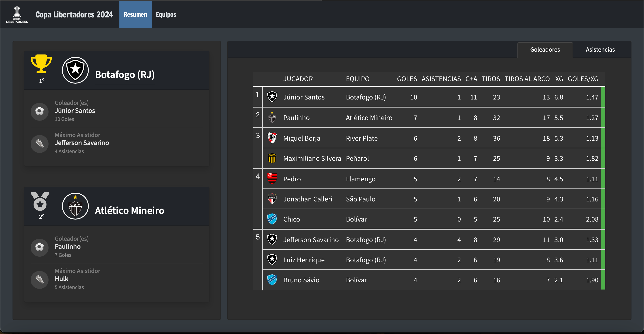Sort table by the ASISTENCIAS column header
Image resolution: width=644 pixels, height=334 pixels.
441,79
